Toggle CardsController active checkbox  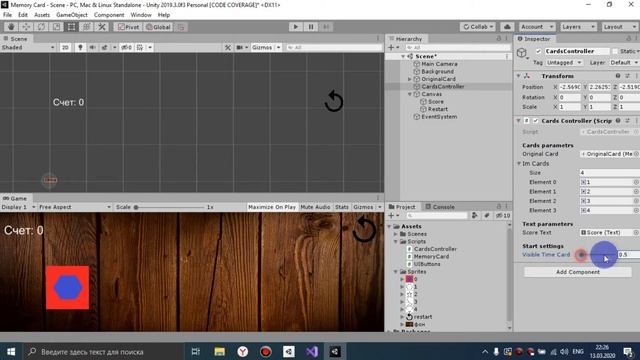point(538,51)
